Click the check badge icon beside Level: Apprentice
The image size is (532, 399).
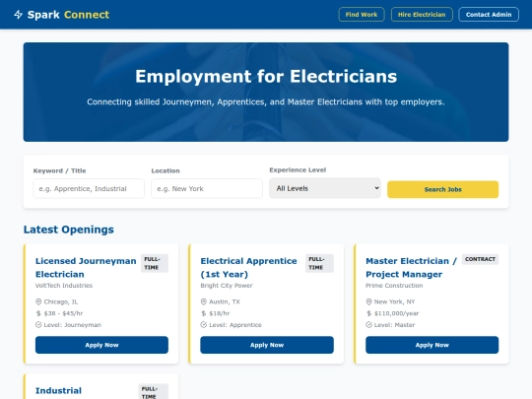203,325
